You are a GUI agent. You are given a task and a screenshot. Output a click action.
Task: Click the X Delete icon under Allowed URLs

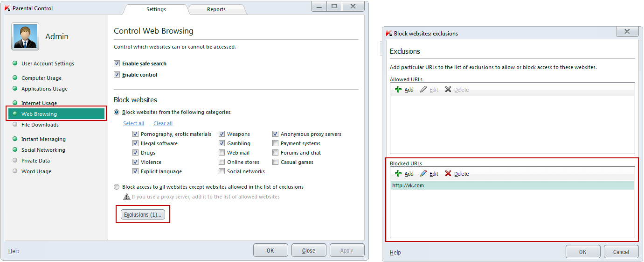[x=448, y=90]
